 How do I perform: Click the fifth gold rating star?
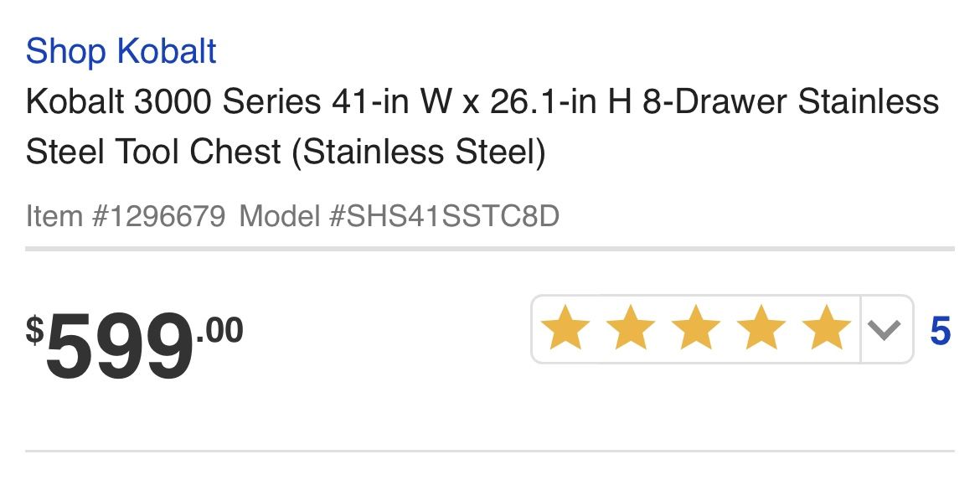826,328
